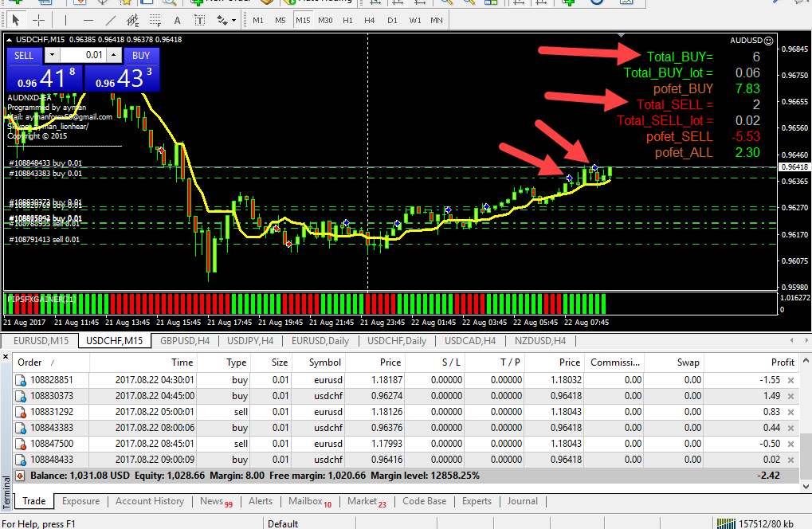
Task: Click the icon beside order 108848433
Action: click(21, 460)
